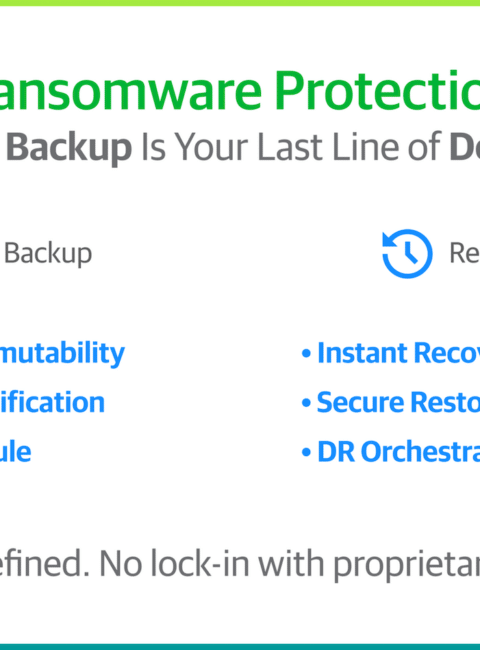
Task: Open the blue "mutability" bullet link
Action: click(x=62, y=354)
